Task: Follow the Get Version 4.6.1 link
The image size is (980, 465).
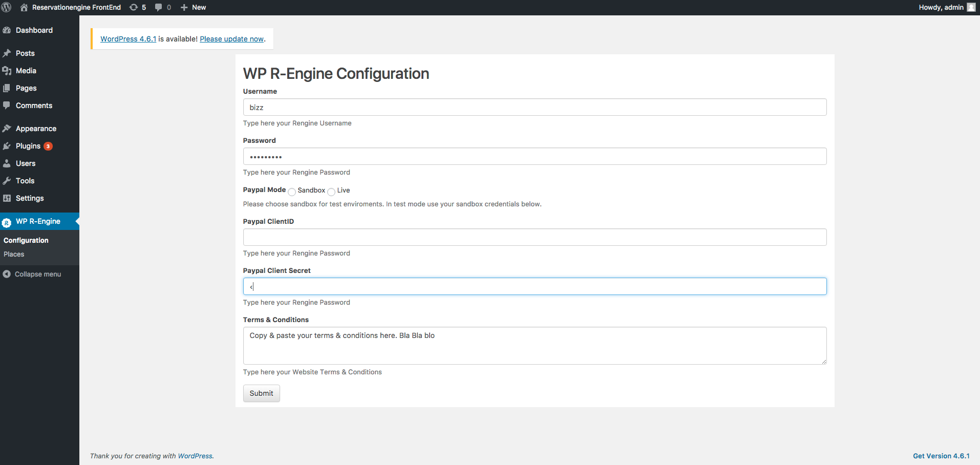Action: coord(941,456)
